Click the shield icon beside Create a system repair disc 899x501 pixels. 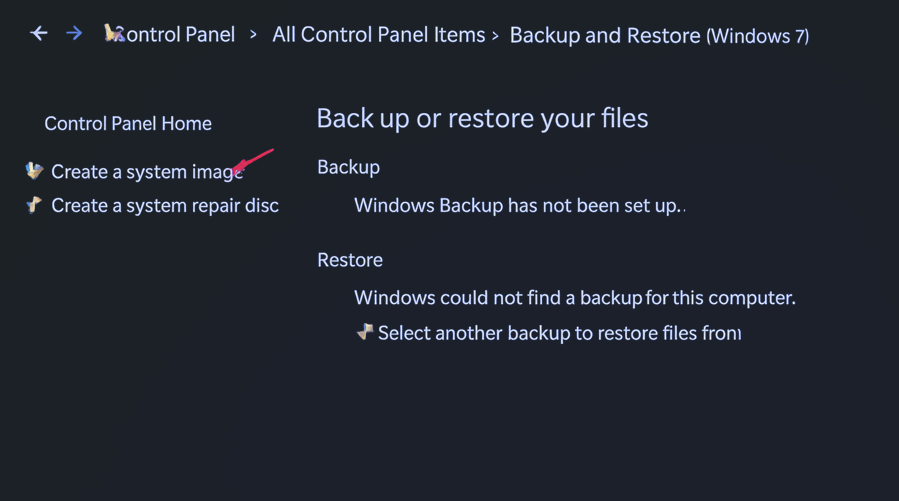35,205
